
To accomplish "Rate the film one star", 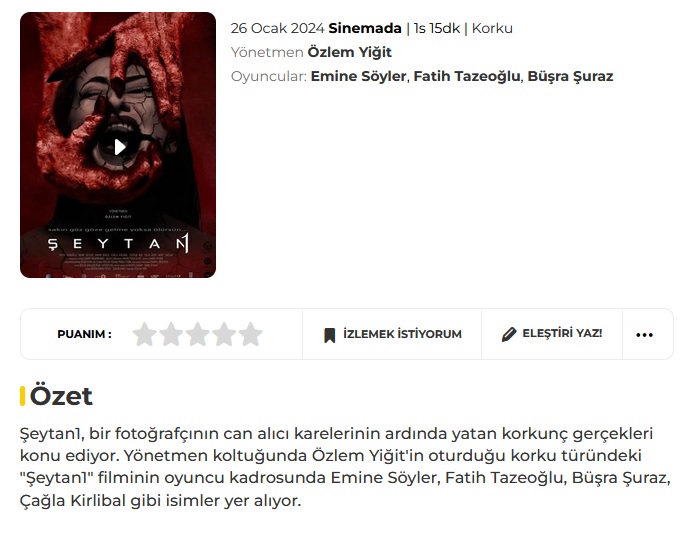I will pyautogui.click(x=145, y=334).
